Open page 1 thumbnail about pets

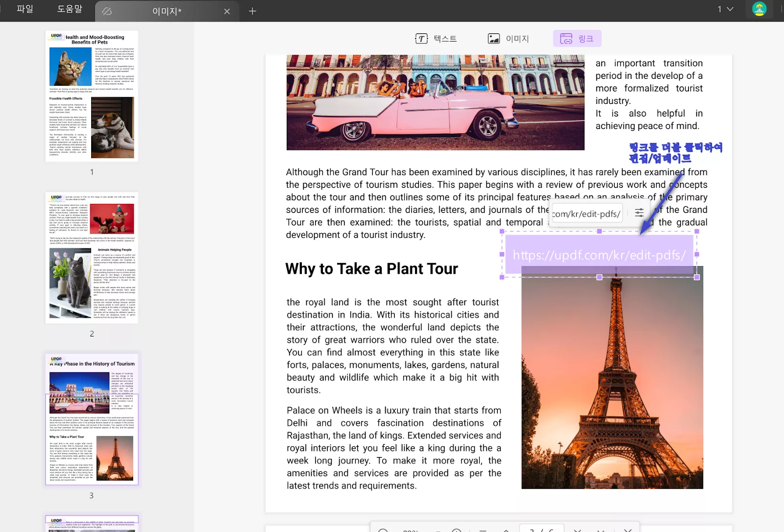pyautogui.click(x=92, y=96)
